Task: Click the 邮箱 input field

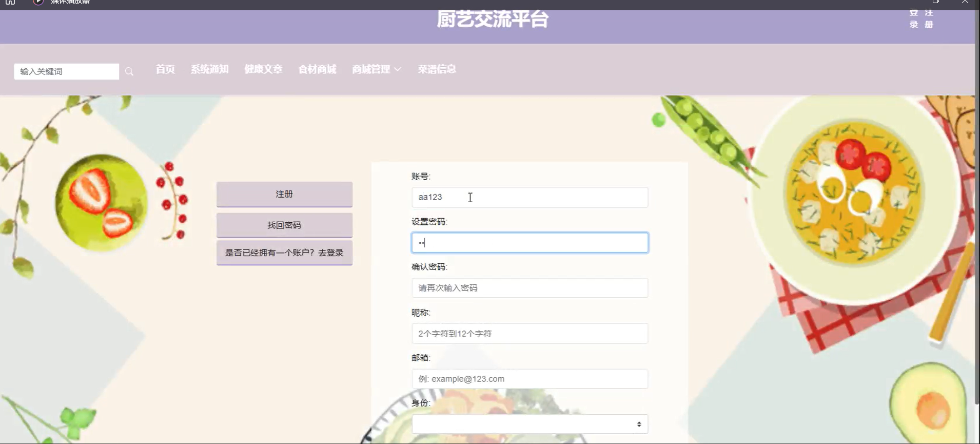Action: click(x=530, y=379)
